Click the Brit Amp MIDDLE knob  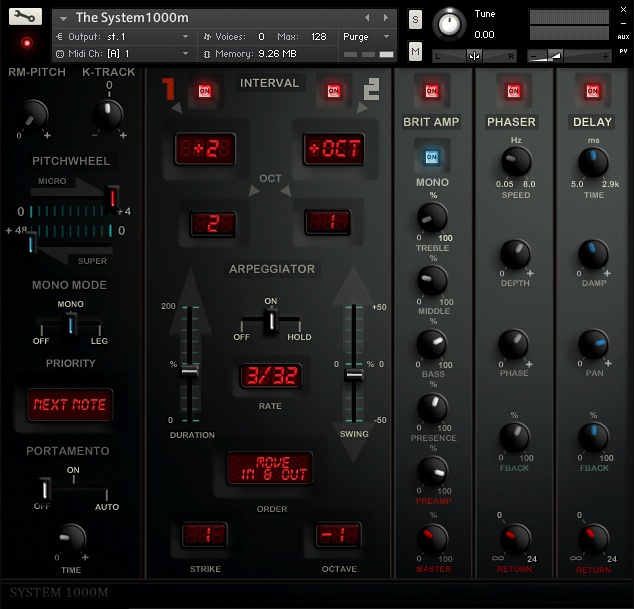coord(432,281)
